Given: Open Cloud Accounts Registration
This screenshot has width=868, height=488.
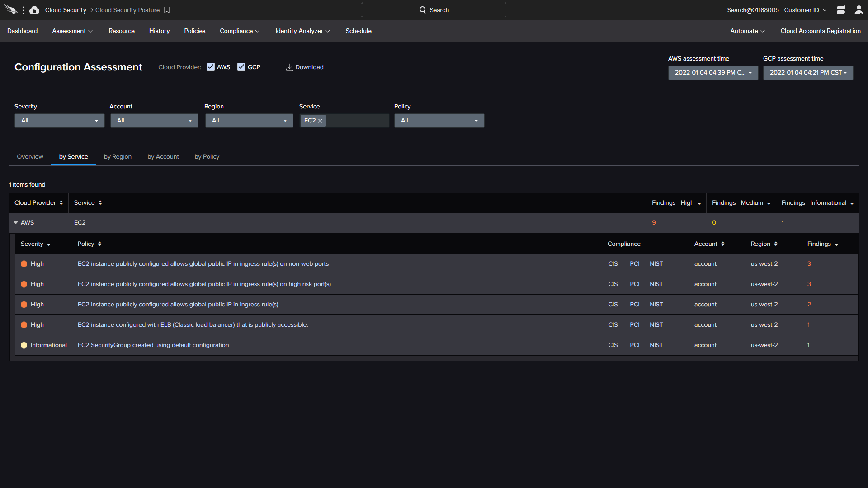Looking at the screenshot, I should (x=821, y=31).
